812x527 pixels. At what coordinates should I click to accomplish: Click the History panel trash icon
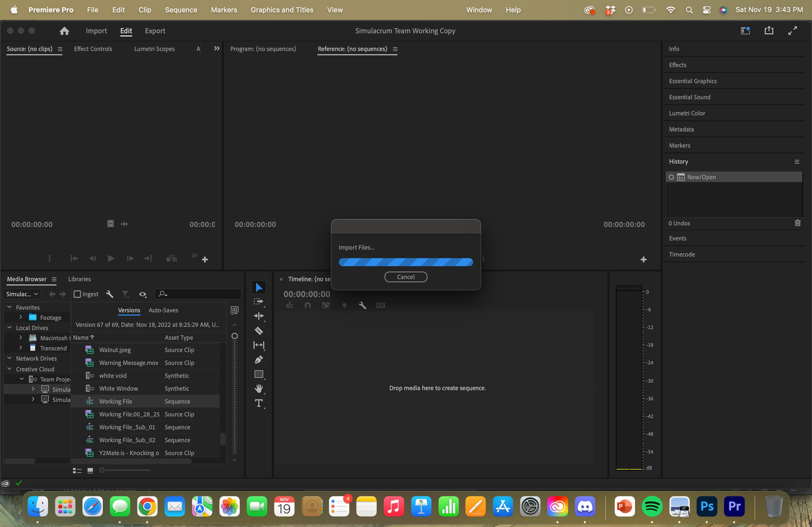(797, 223)
